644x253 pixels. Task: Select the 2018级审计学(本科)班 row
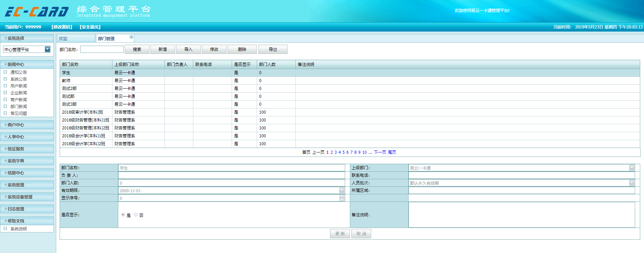point(350,112)
